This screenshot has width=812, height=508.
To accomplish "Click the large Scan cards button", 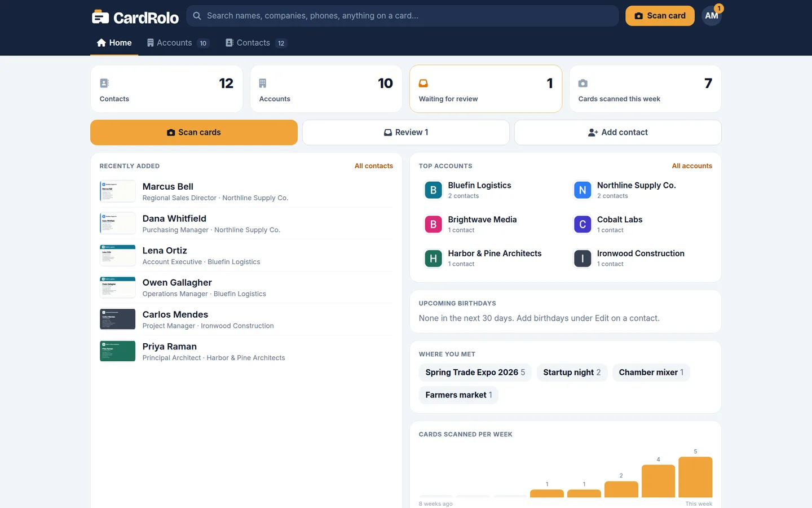I will pyautogui.click(x=194, y=133).
